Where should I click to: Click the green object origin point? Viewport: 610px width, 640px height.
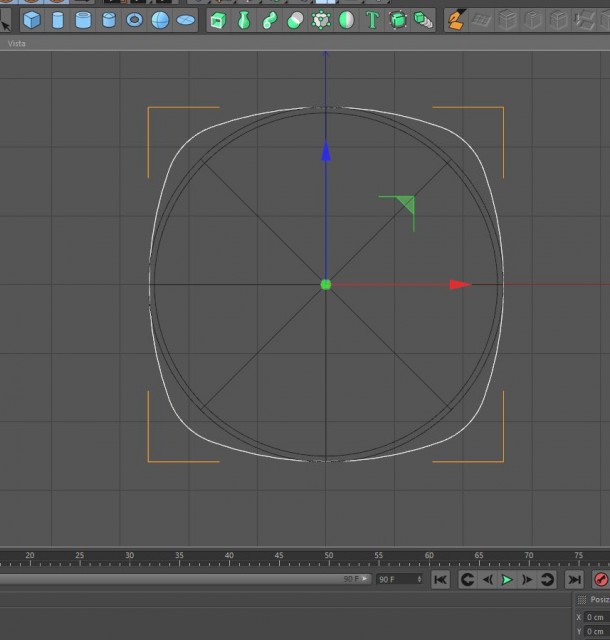pos(326,284)
